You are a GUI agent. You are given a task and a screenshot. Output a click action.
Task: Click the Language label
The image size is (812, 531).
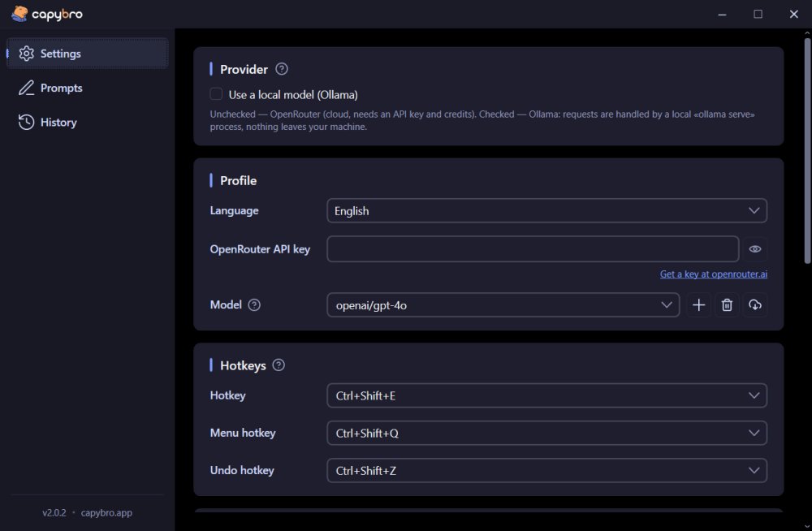pyautogui.click(x=234, y=211)
